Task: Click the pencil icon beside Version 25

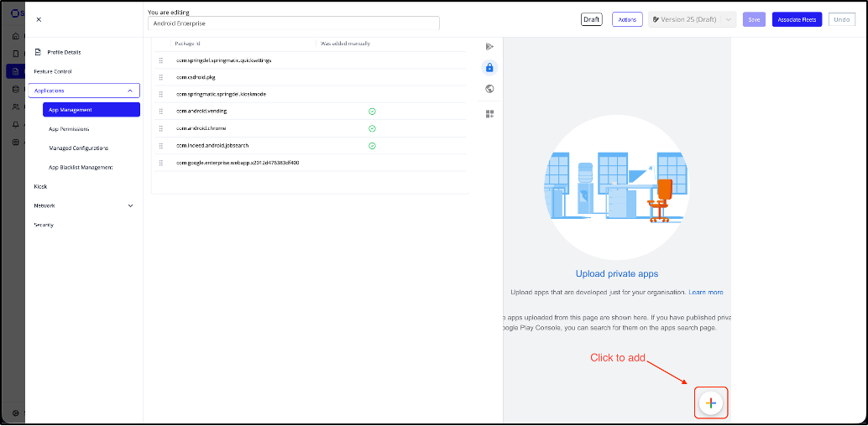Action: click(x=656, y=19)
